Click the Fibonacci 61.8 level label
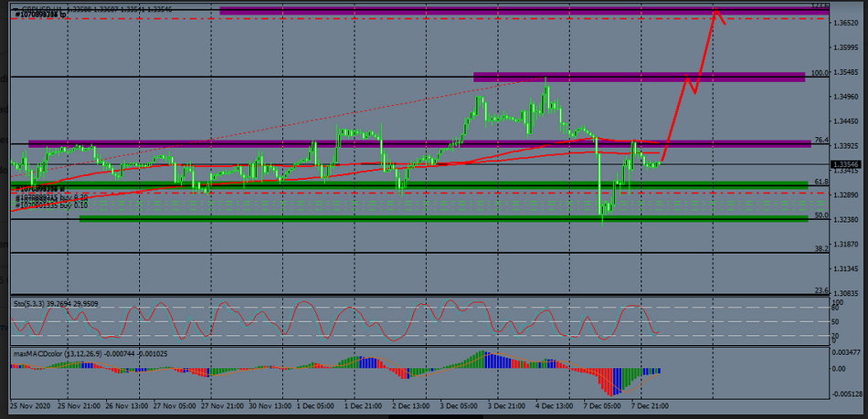 820,182
